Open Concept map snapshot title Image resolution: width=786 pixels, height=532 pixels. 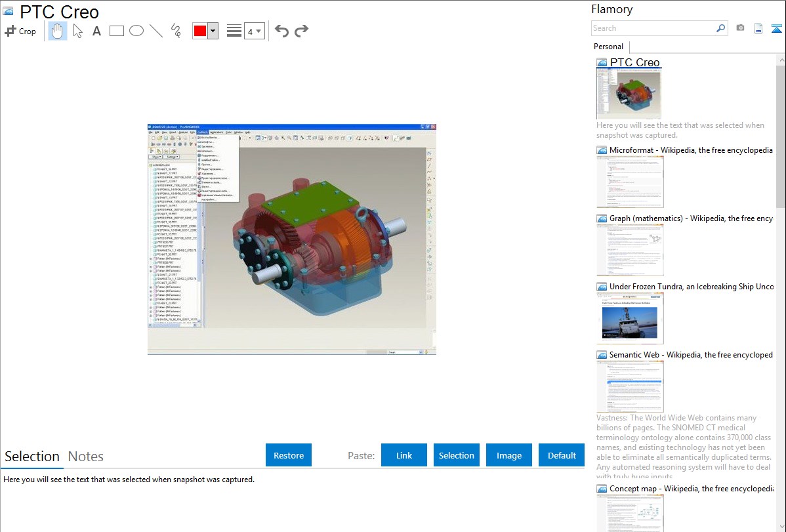691,488
